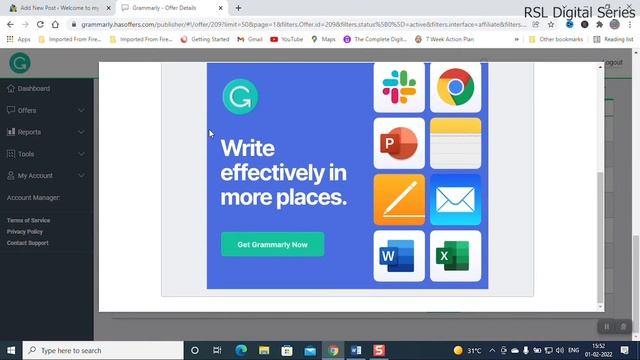The image size is (640, 360).
Task: Open the notification center icon
Action: [624, 350]
